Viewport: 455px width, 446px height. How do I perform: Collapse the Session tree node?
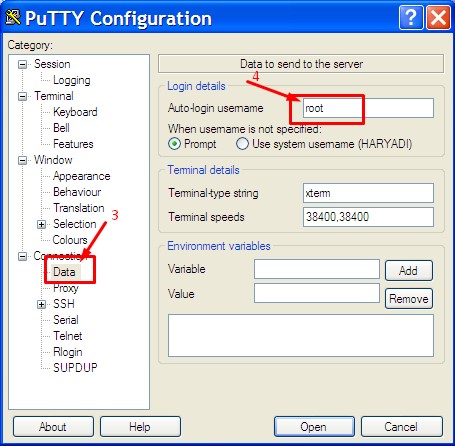pyautogui.click(x=22, y=64)
